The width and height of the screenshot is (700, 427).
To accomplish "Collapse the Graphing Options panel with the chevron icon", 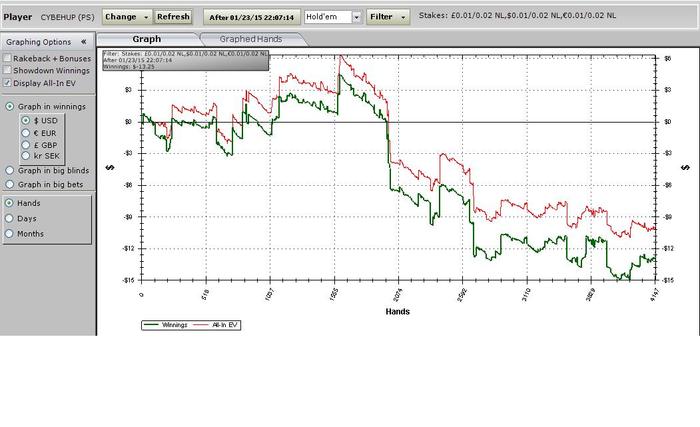I will click(x=83, y=42).
